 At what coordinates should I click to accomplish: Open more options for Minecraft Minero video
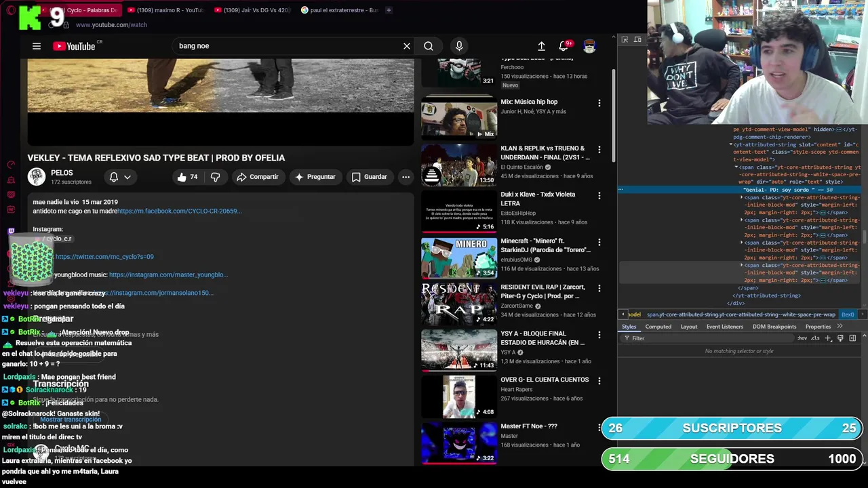[x=599, y=242]
